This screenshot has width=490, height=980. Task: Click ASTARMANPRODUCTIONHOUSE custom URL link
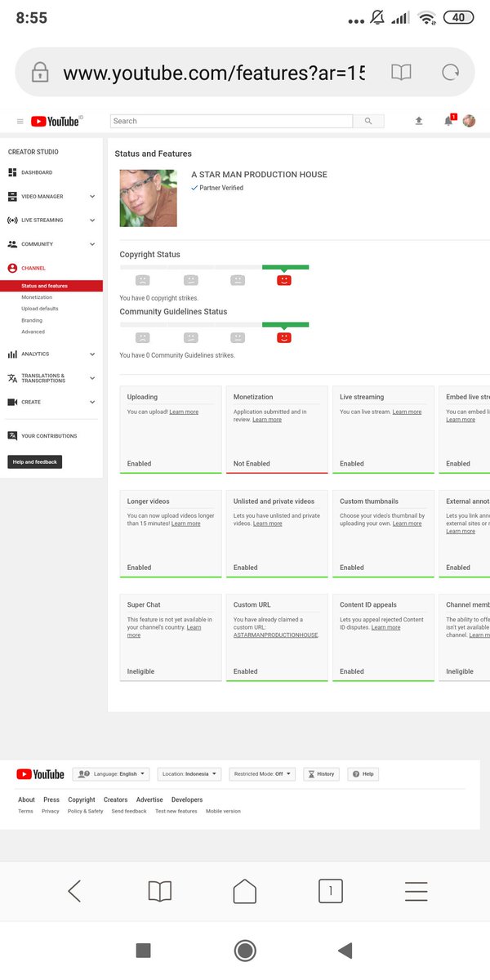point(276,635)
